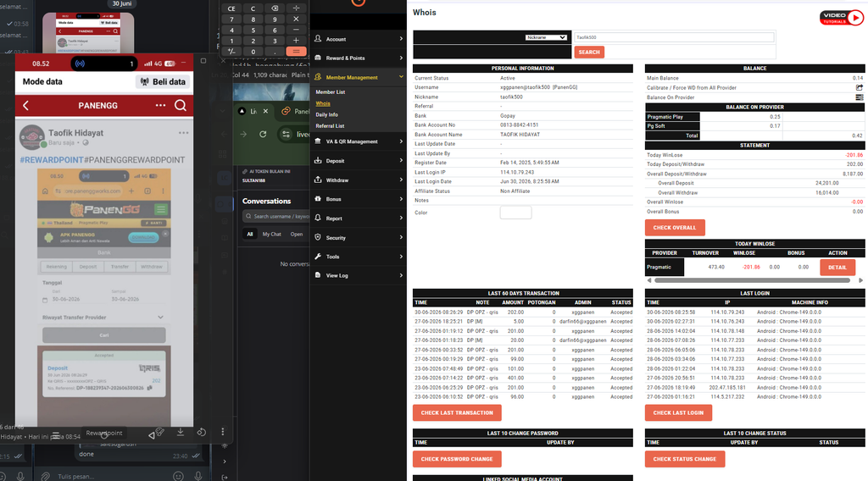Image resolution: width=868 pixels, height=481 pixels.
Task: Click the CHECK OVERALL button
Action: point(674,227)
